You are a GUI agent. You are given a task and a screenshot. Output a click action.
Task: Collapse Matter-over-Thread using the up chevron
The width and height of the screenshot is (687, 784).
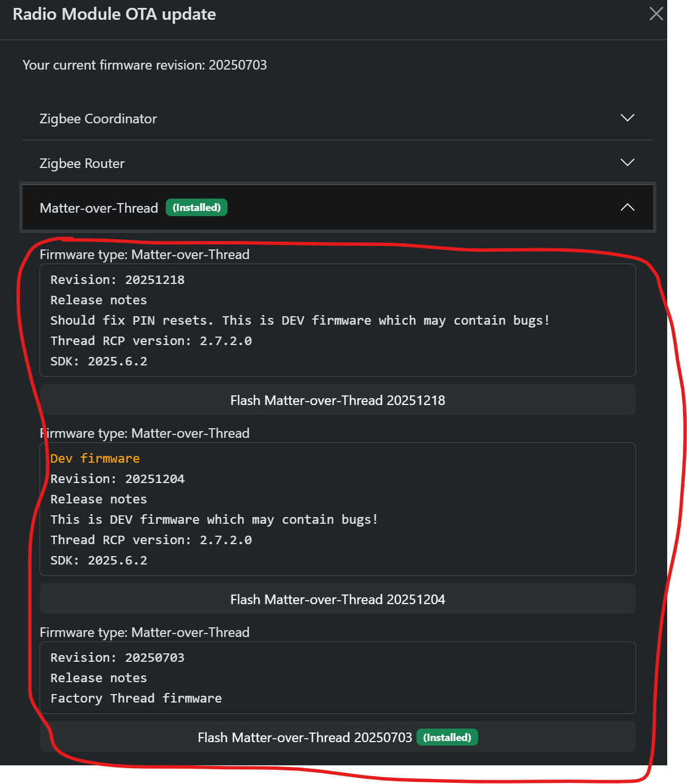pyautogui.click(x=627, y=208)
